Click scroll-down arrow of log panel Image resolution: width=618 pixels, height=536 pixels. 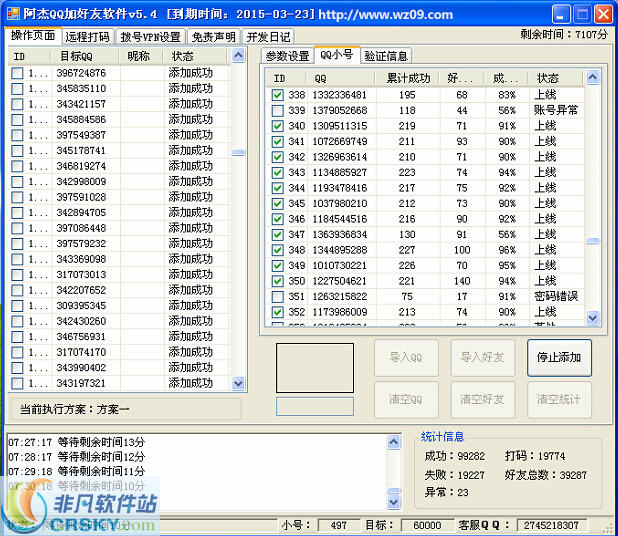394,502
